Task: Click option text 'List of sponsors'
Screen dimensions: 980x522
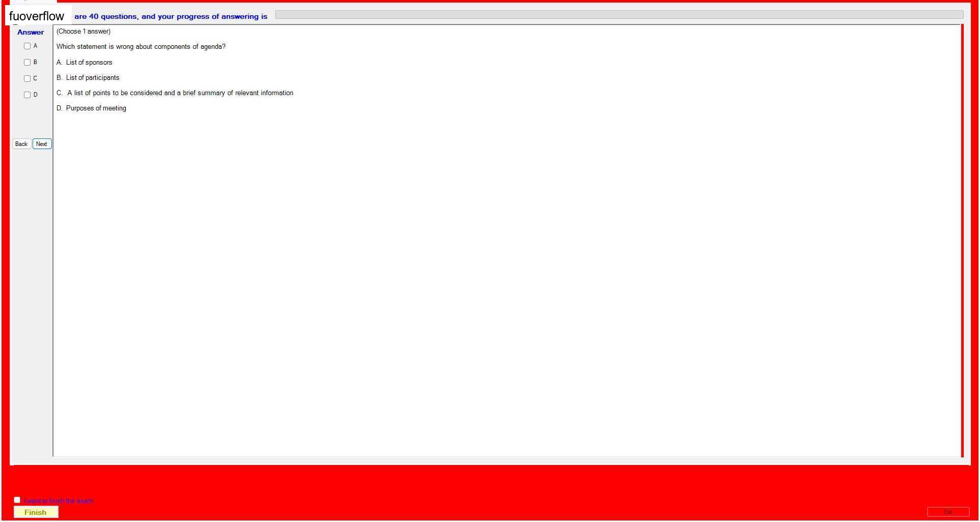Action: (89, 63)
